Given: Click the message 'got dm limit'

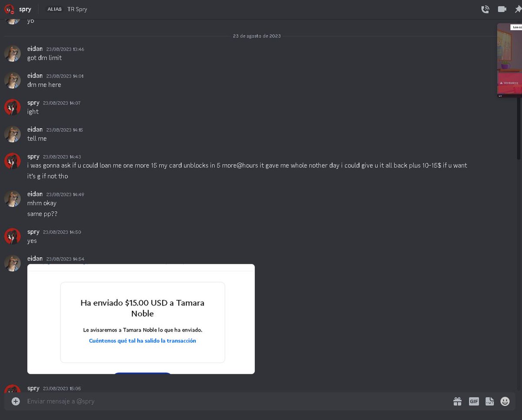Looking at the screenshot, I should coord(44,58).
